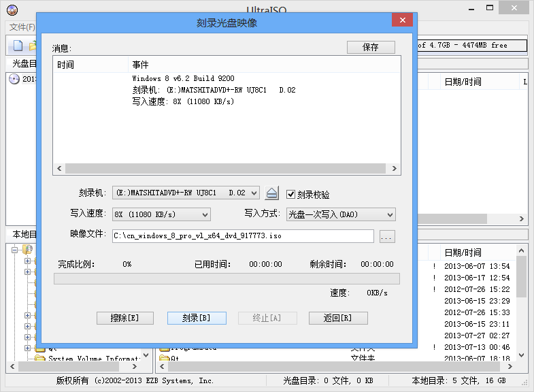Click the 返回[R] return button

pyautogui.click(x=338, y=318)
